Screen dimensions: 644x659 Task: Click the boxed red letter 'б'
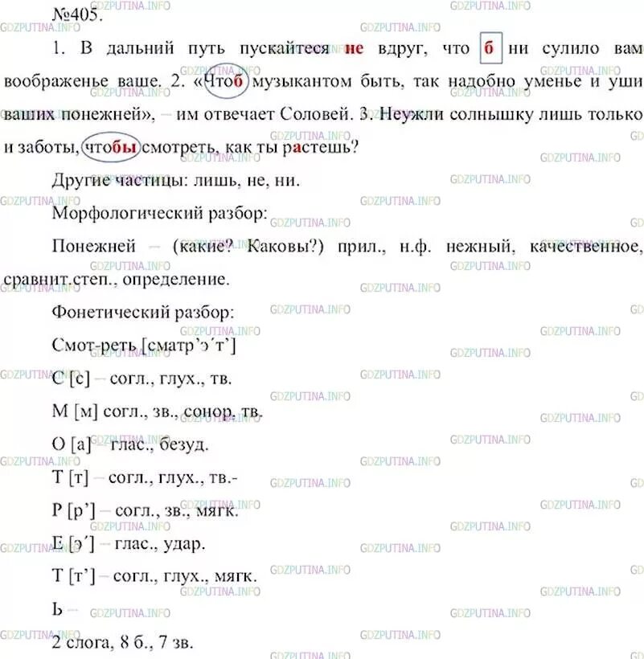[490, 47]
